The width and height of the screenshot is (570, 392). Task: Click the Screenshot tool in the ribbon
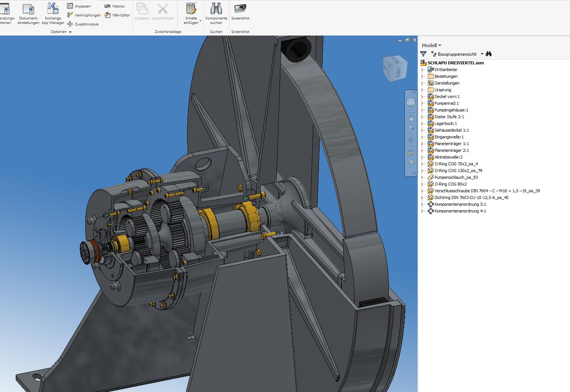(240, 13)
